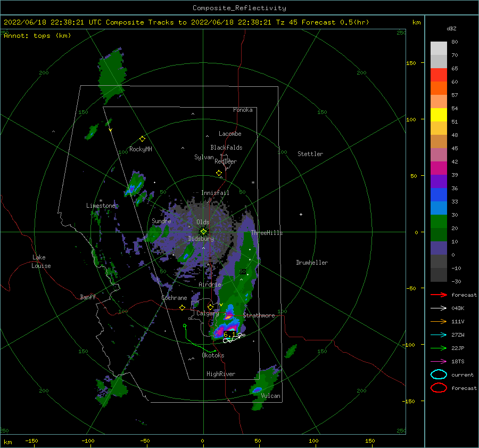The image size is (479, 448).
Task: Select the yellow 54 dBZ swatch
Action: click(x=439, y=115)
